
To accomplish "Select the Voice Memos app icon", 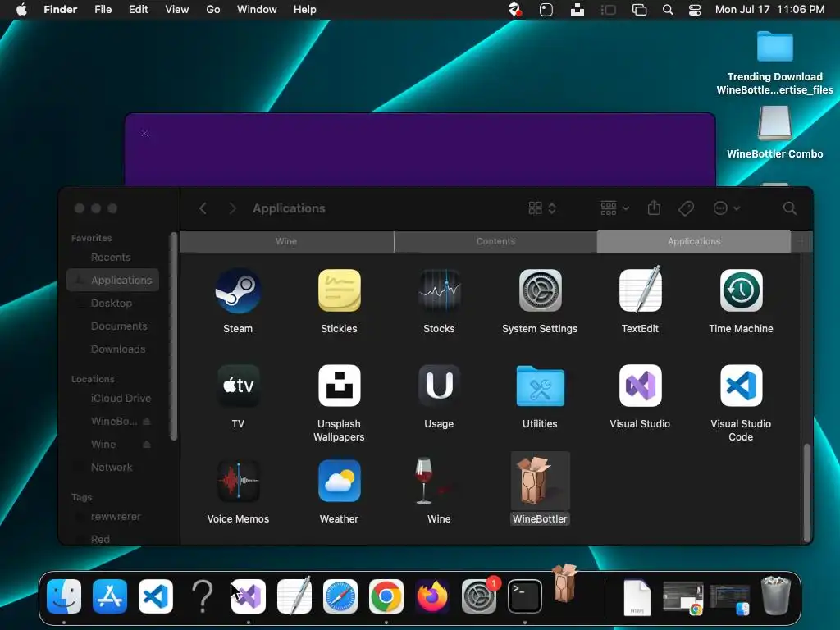I will pyautogui.click(x=238, y=481).
